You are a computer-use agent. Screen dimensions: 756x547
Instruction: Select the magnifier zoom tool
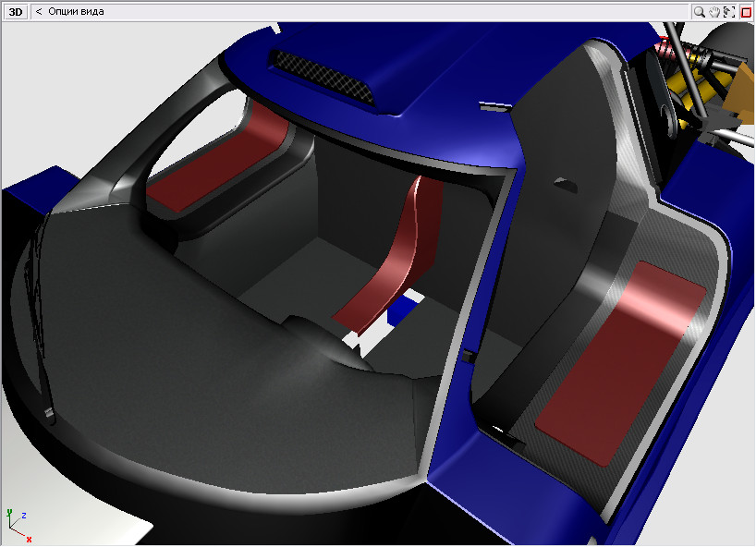point(700,12)
